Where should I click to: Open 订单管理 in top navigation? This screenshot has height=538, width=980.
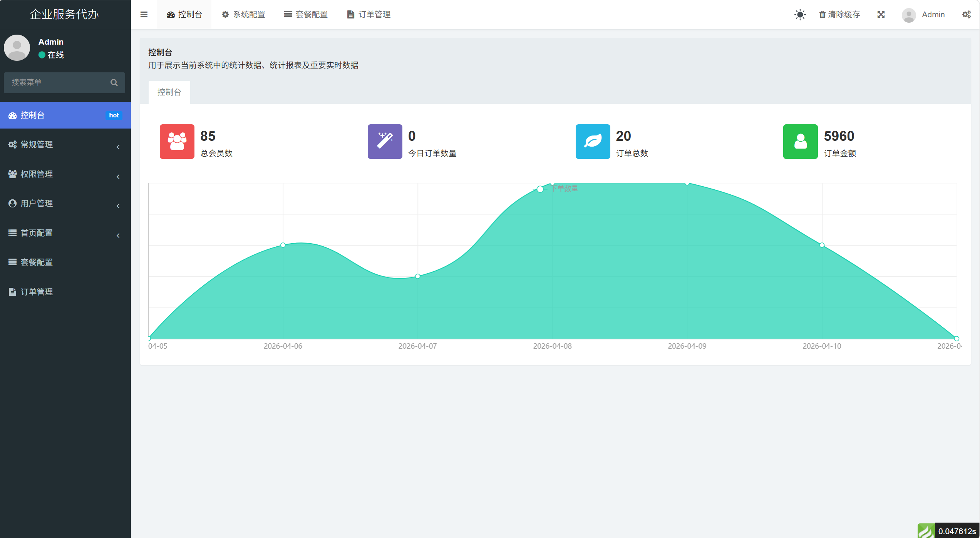[369, 15]
